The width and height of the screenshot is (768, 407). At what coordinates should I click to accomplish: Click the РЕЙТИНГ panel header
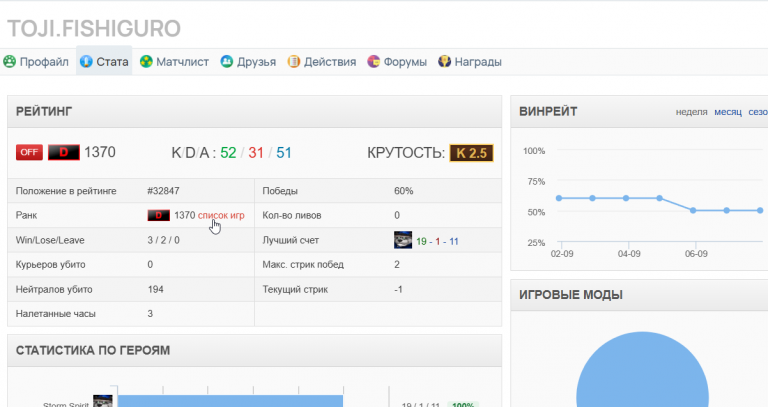(255, 112)
